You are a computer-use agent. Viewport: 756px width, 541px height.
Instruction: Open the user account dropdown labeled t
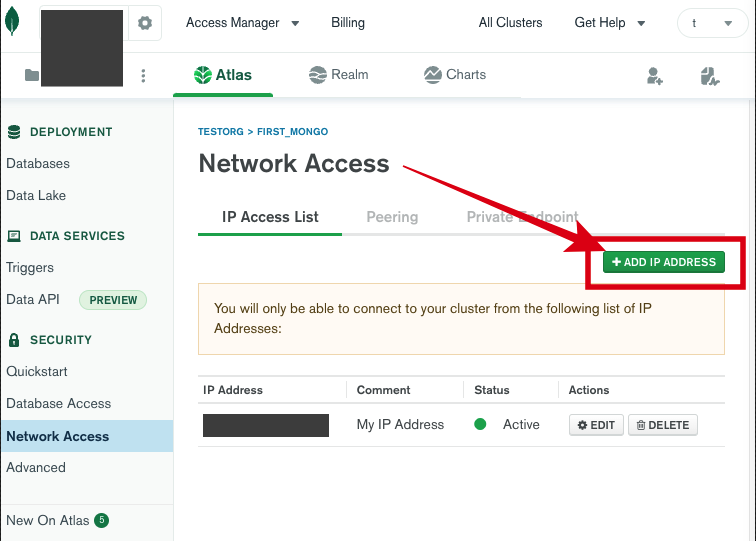pyautogui.click(x=713, y=23)
